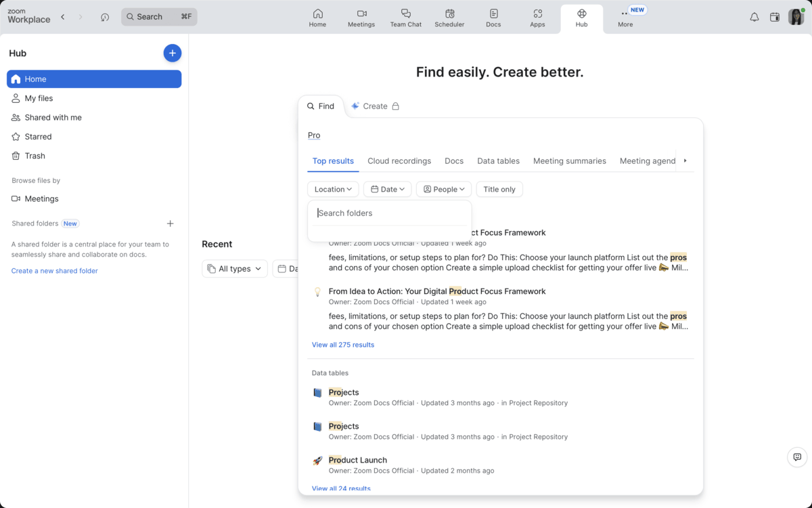Switch to the Create tab
Image resolution: width=812 pixels, height=508 pixels.
point(375,106)
